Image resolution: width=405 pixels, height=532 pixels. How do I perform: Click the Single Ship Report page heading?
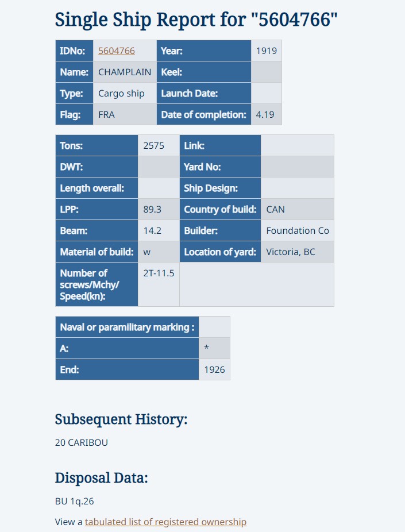[x=196, y=20]
